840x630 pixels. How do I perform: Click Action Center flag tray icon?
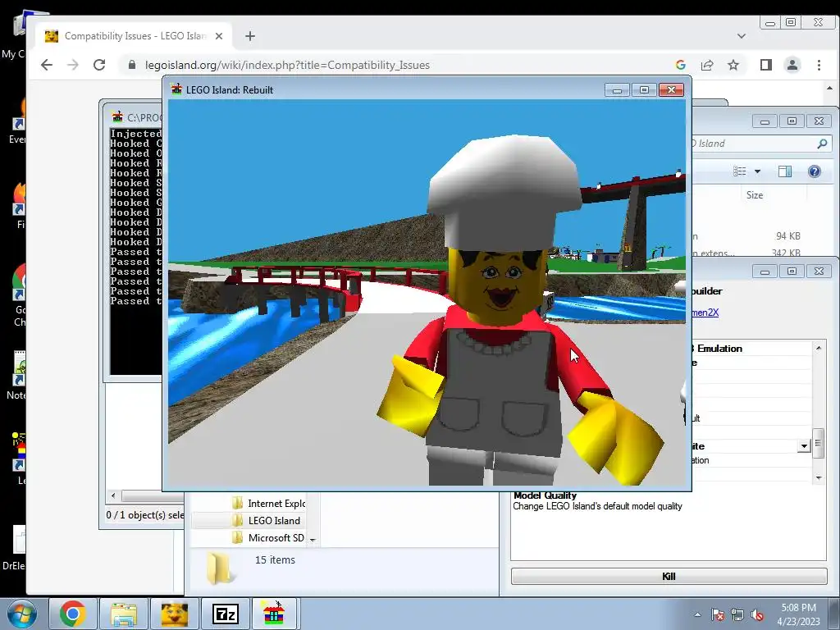pos(717,614)
